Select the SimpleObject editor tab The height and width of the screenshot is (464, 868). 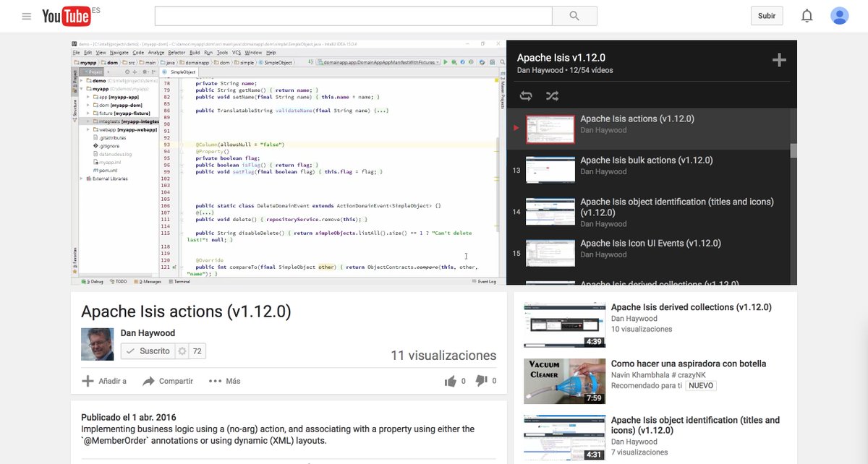179,72
